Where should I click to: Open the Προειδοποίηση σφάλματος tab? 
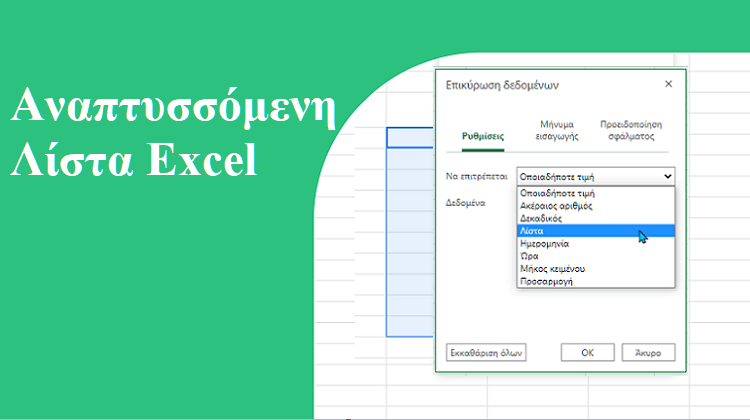click(x=631, y=130)
